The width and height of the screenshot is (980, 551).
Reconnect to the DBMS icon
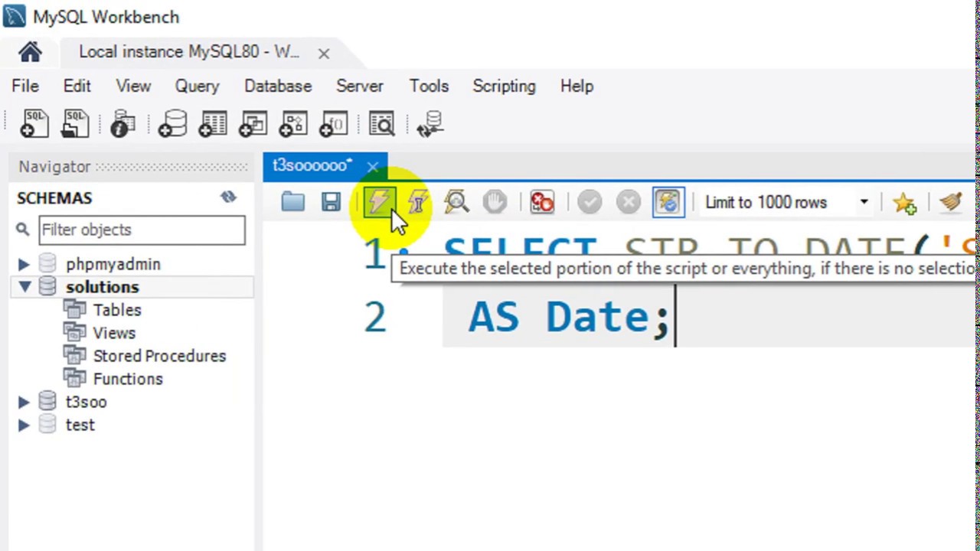pyautogui.click(x=431, y=124)
